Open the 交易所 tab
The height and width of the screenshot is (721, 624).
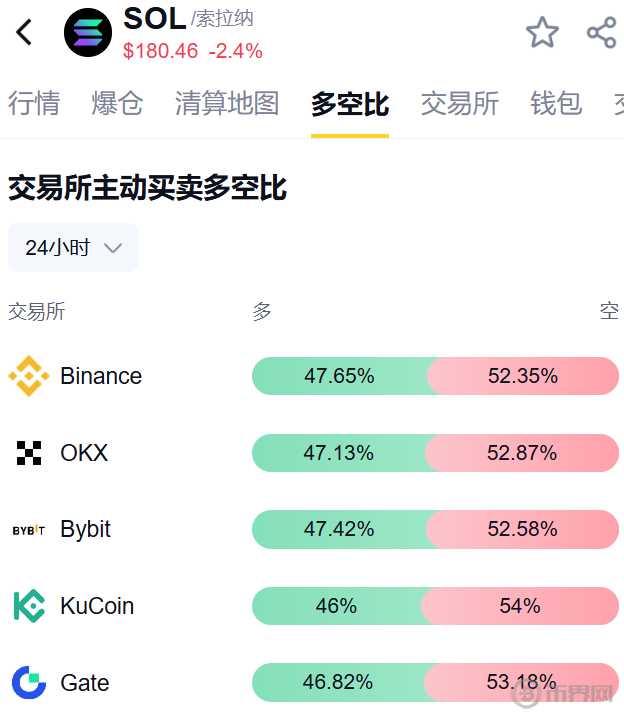460,103
